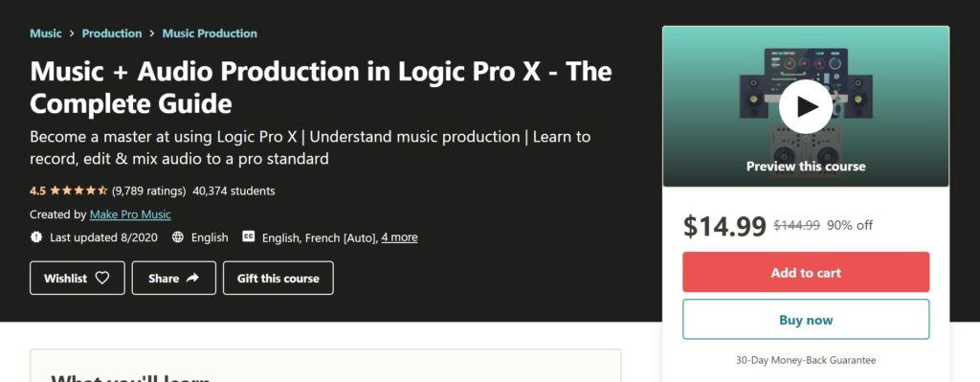Open the Make Pro Music instructor page
Screen dimensions: 980x382
pyautogui.click(x=130, y=214)
